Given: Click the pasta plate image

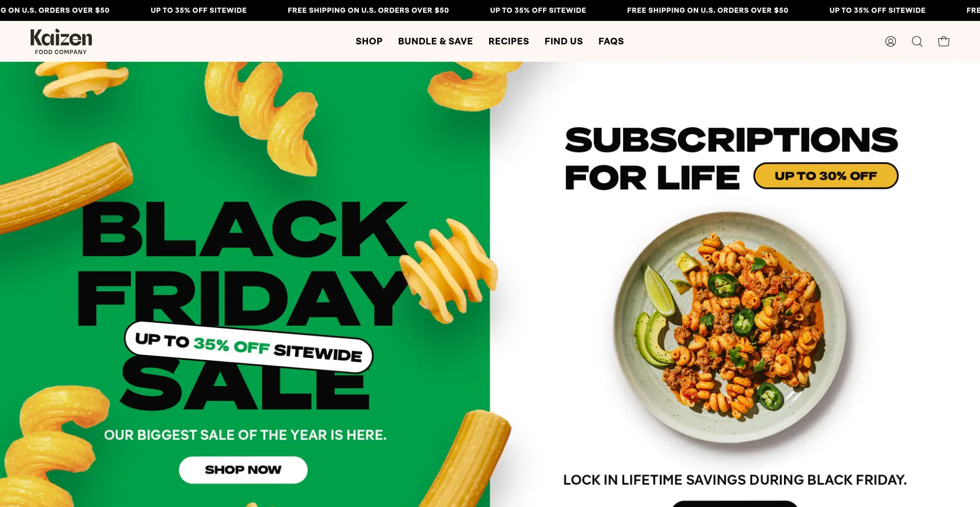Looking at the screenshot, I should tap(730, 327).
